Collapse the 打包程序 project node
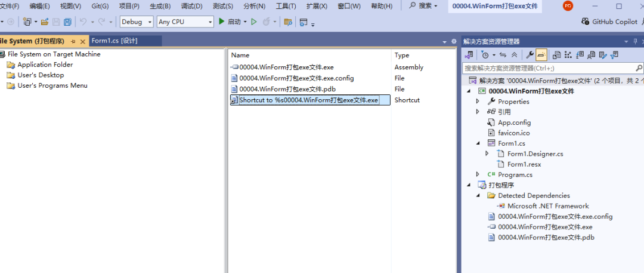Screen dimensions: 644x273 [x=469, y=185]
